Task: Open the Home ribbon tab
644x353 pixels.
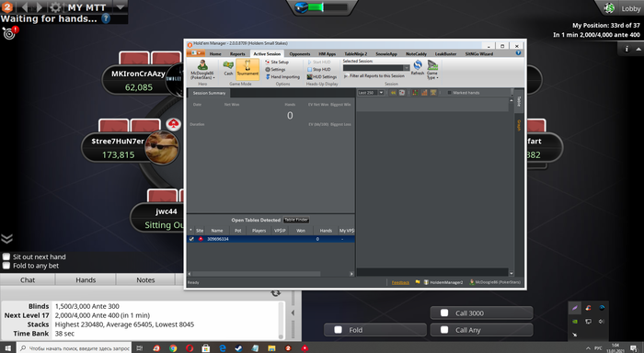Action: pos(215,53)
